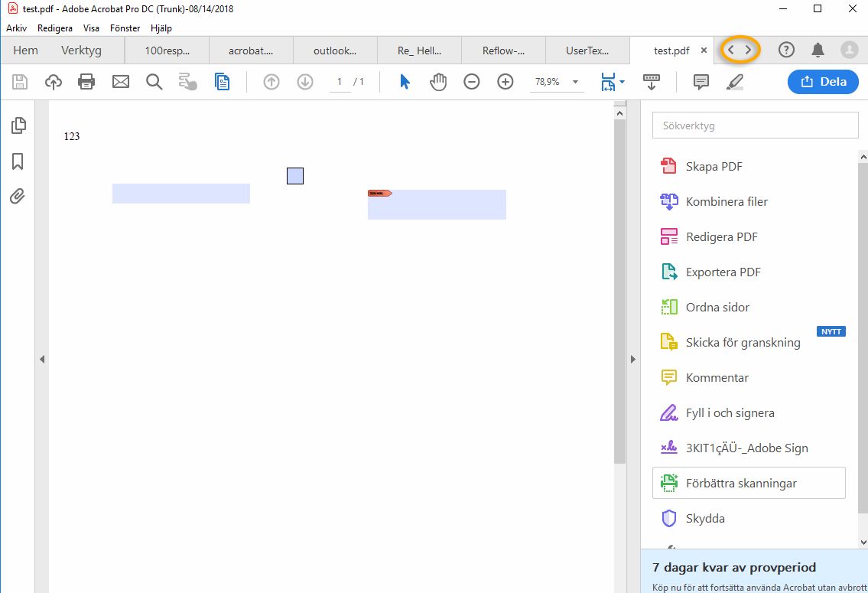Image resolution: width=868 pixels, height=593 pixels.
Task: Open the page thumbnails panel
Action: (x=18, y=125)
